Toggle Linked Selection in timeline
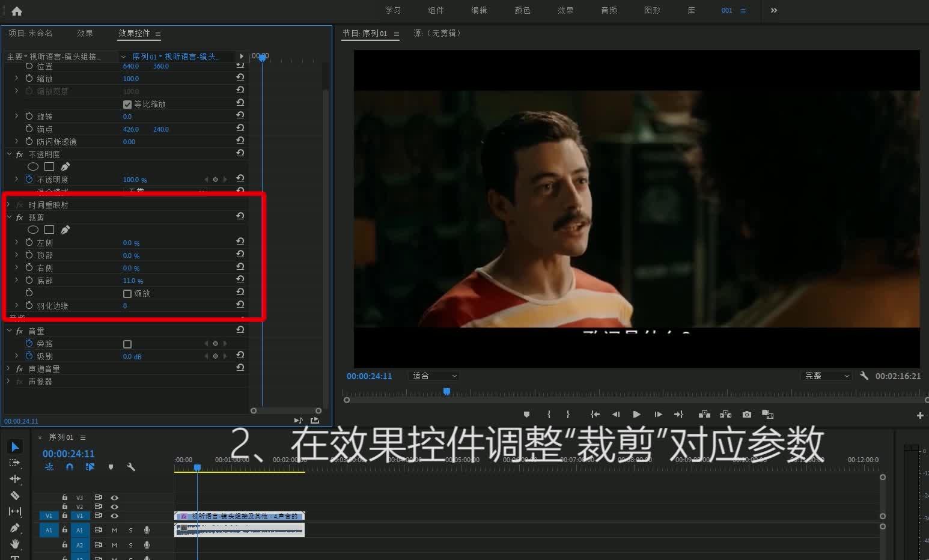This screenshot has width=929, height=560. click(90, 467)
